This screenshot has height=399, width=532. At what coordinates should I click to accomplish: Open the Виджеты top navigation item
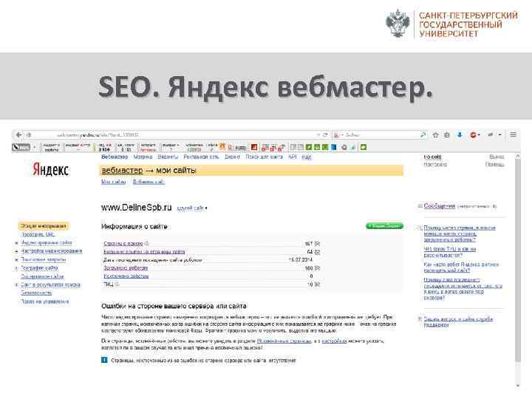168,157
